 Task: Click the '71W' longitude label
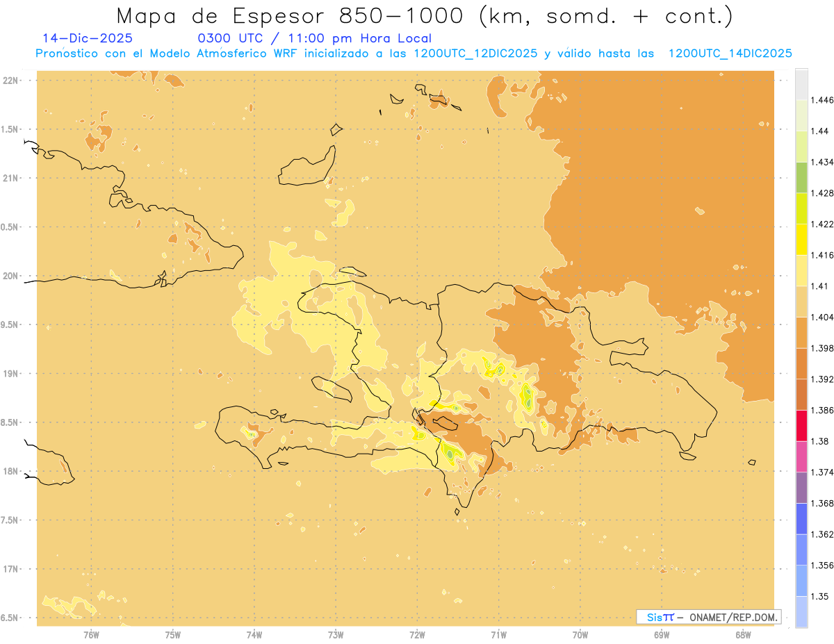coord(498,634)
